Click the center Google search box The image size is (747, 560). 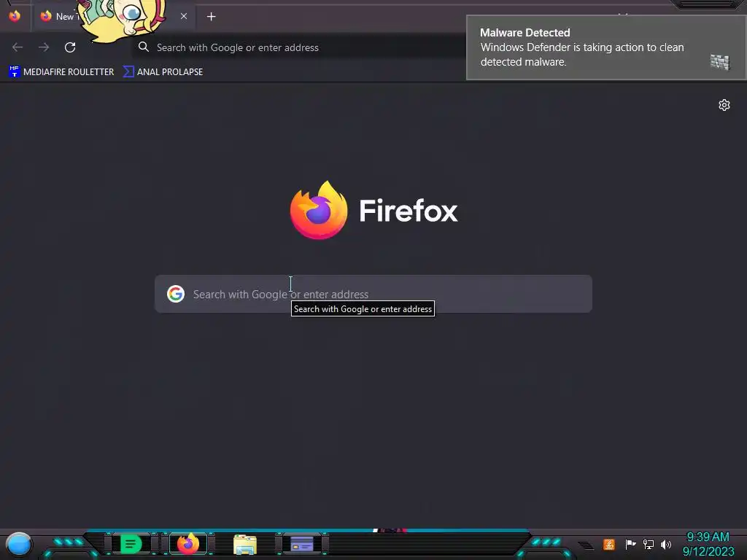(373, 294)
